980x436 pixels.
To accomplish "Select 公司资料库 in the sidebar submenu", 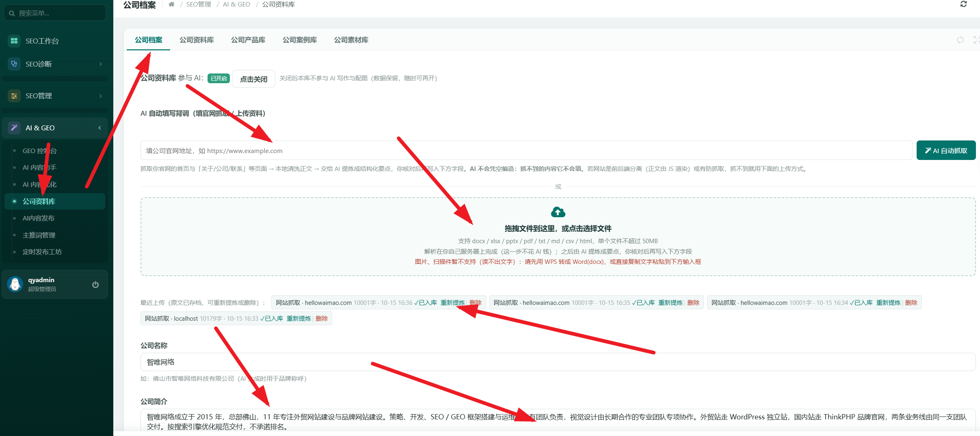I will [x=55, y=201].
